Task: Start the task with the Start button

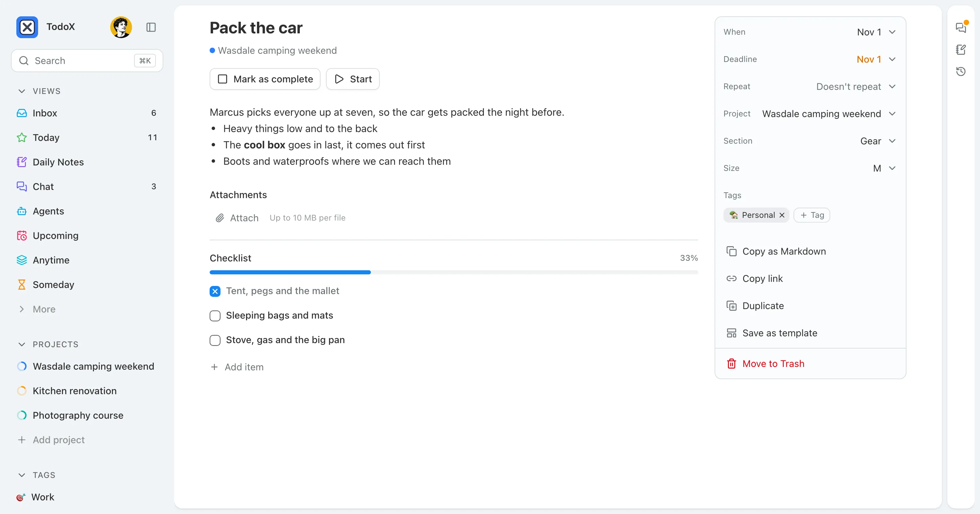Action: pos(353,79)
